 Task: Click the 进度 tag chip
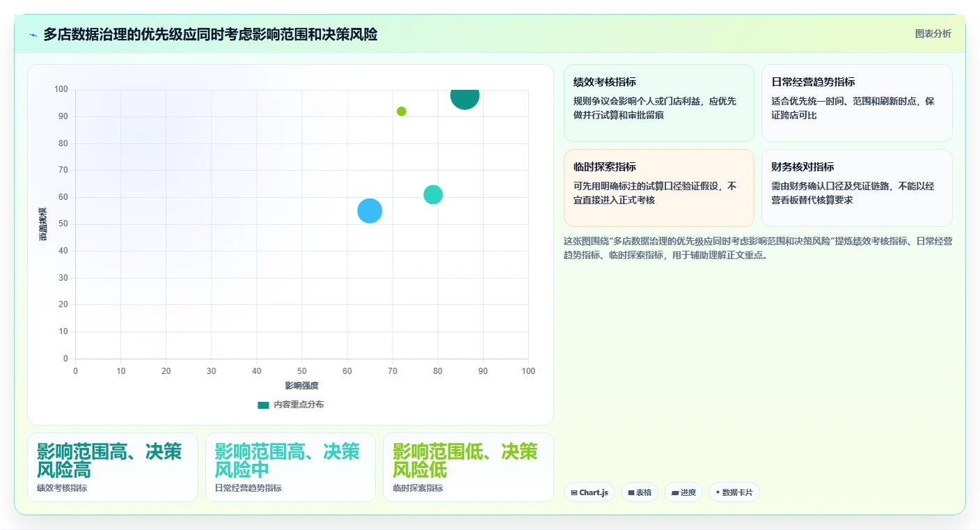pyautogui.click(x=683, y=492)
